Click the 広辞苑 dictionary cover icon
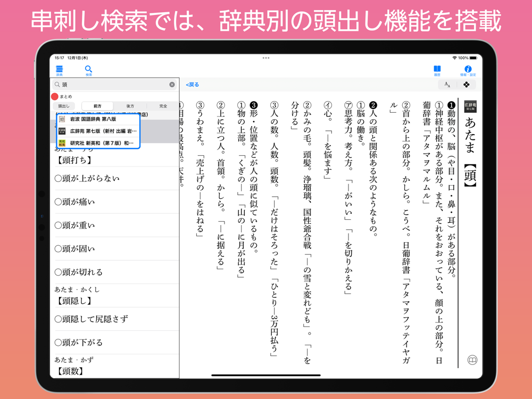 pos(62,131)
